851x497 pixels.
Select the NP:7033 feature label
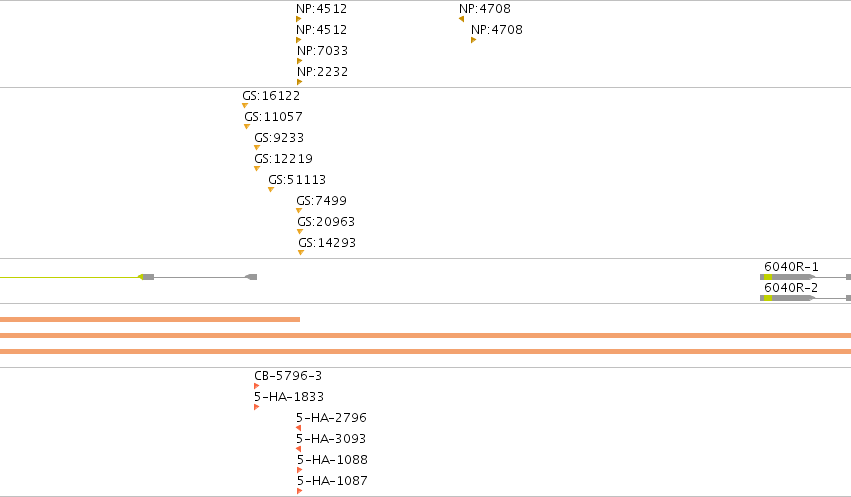pyautogui.click(x=322, y=50)
